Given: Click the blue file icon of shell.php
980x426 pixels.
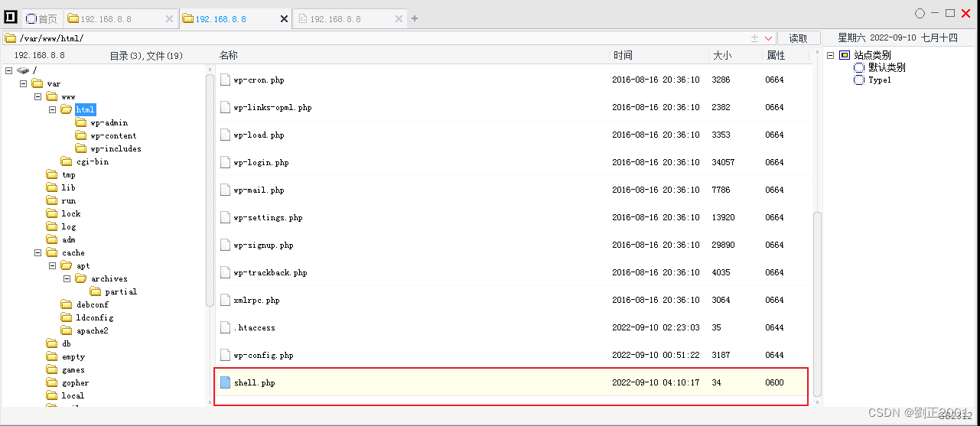Looking at the screenshot, I should 225,382.
